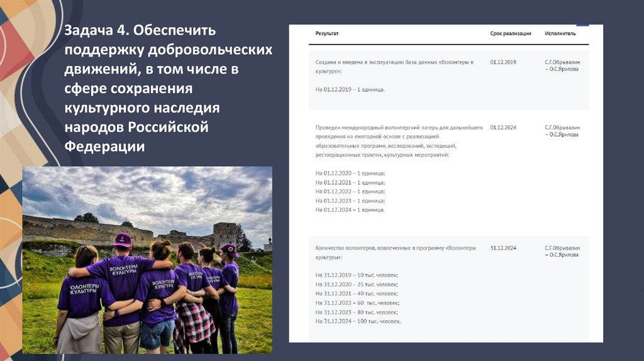Click the executor names in the database row

(562, 65)
